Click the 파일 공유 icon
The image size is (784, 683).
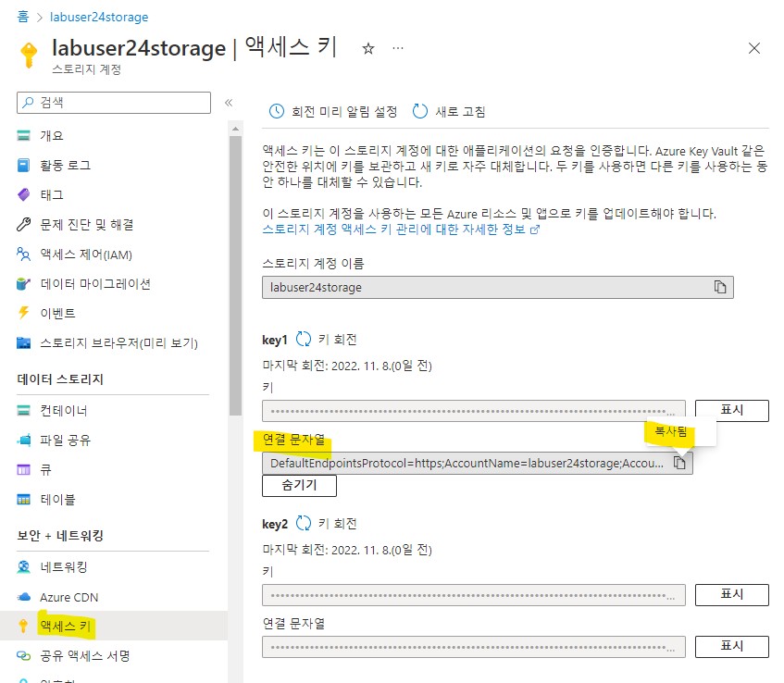23,440
